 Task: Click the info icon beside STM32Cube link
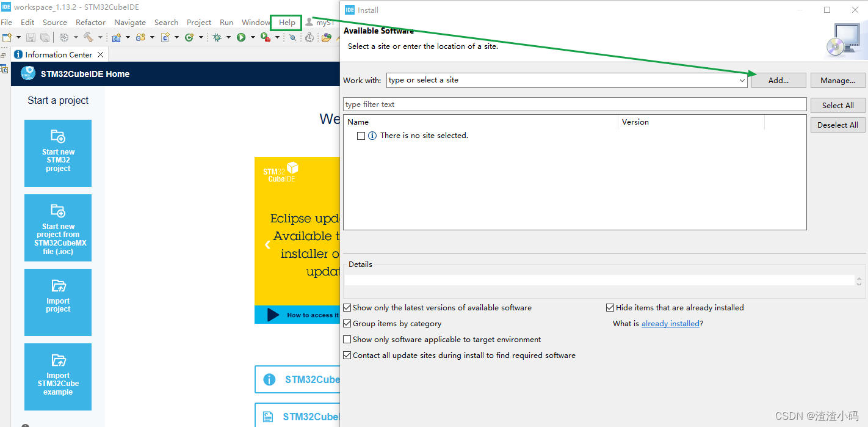[269, 379]
